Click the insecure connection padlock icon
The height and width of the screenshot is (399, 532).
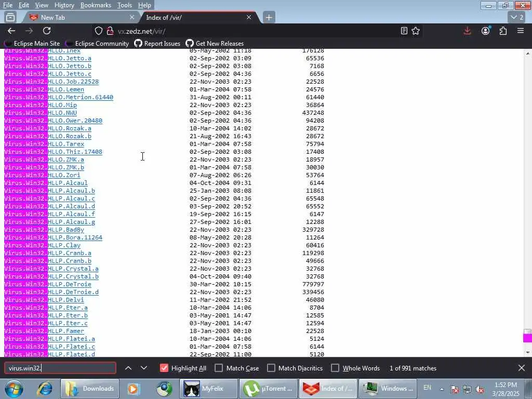[x=110, y=31]
